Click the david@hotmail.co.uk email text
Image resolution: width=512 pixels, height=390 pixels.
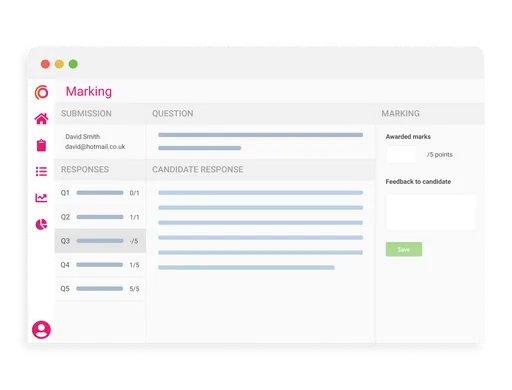(x=95, y=147)
